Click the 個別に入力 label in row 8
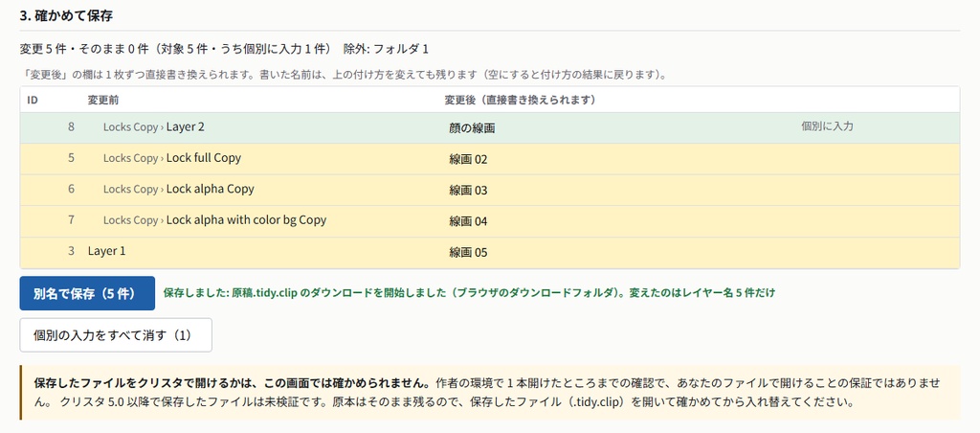Image resolution: width=980 pixels, height=433 pixels. click(827, 125)
